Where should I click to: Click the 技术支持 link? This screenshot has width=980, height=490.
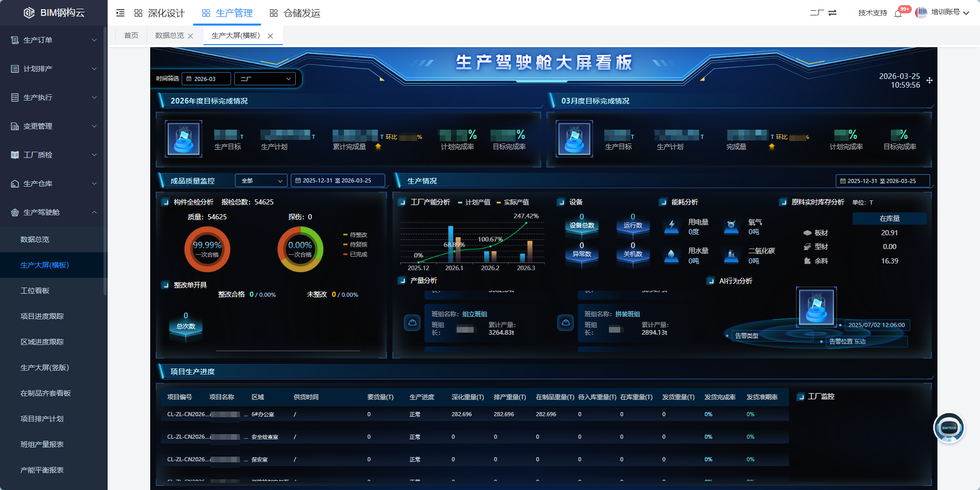pyautogui.click(x=872, y=13)
